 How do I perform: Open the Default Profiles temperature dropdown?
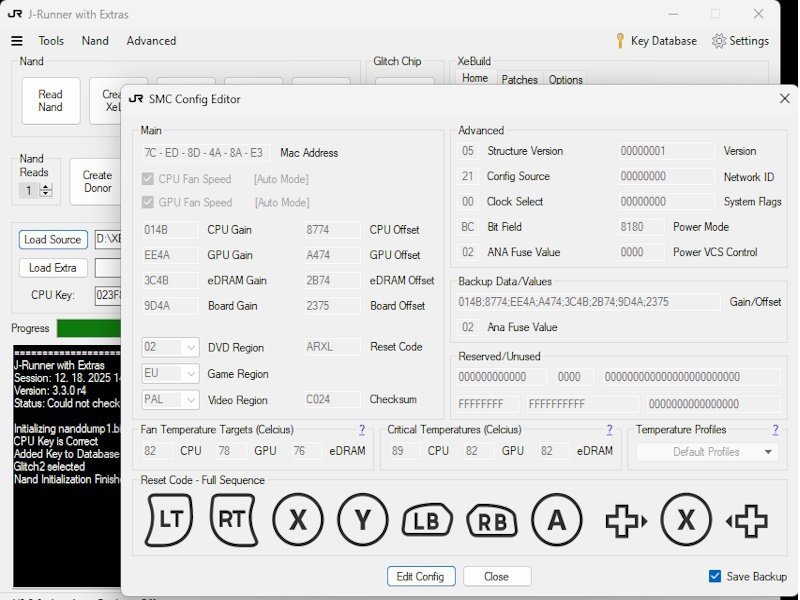pos(706,452)
